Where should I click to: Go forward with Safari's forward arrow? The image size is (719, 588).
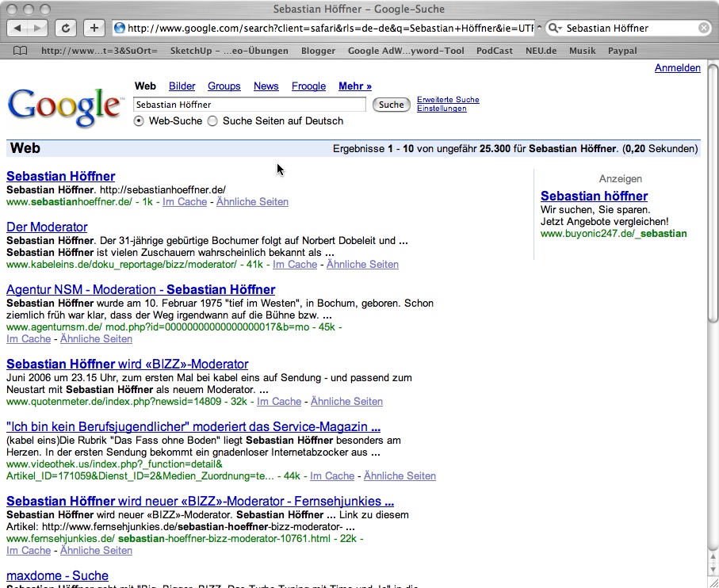tap(37, 28)
